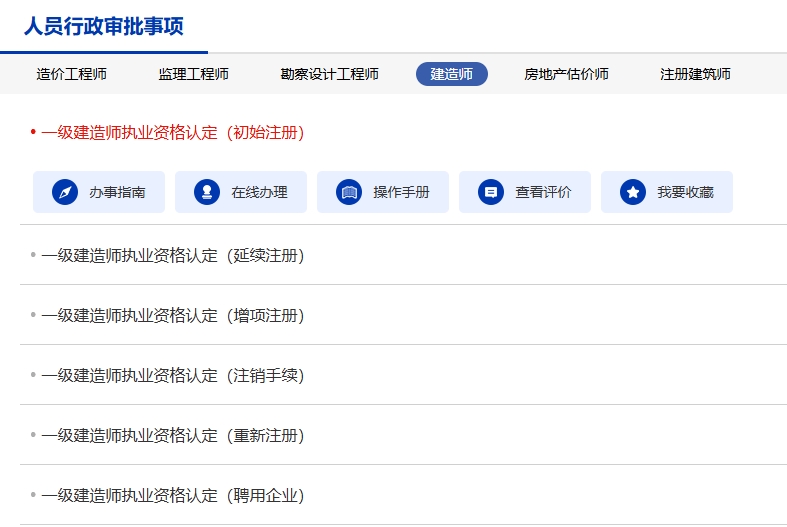
Task: Click the comment icon for 查看评价
Action: [491, 192]
